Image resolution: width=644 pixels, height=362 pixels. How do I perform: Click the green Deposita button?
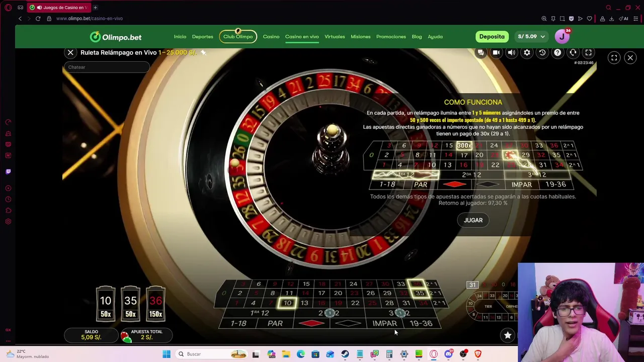tap(492, 37)
